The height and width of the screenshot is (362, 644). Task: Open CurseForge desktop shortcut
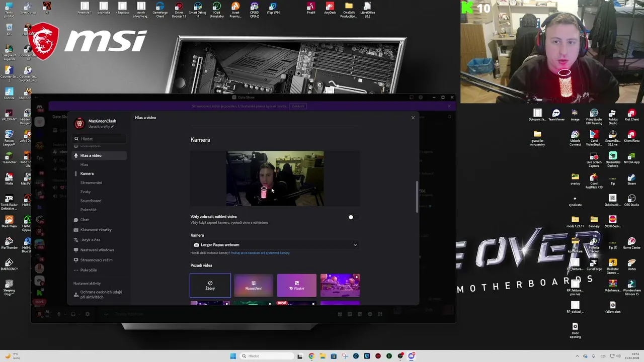tap(594, 264)
